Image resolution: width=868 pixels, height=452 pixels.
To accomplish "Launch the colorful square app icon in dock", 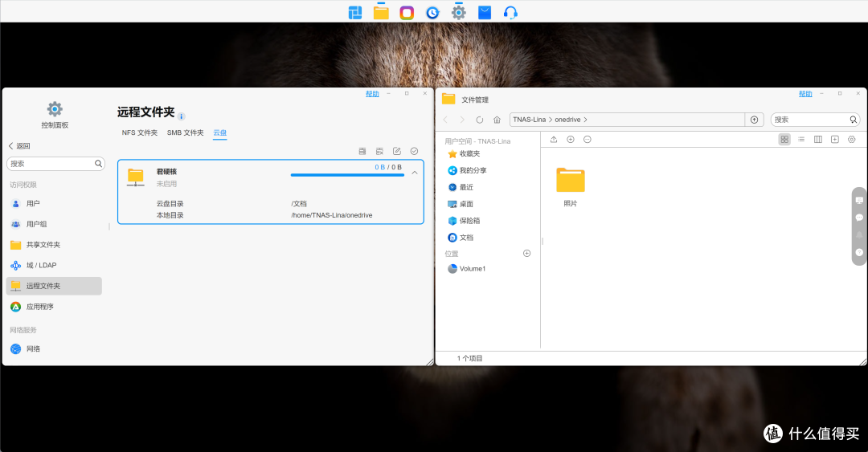I will pos(407,12).
